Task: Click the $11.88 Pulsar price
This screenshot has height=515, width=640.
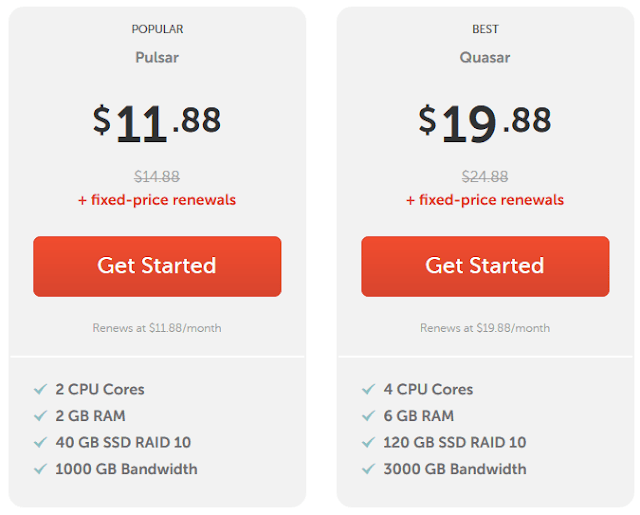Action: pyautogui.click(x=157, y=121)
